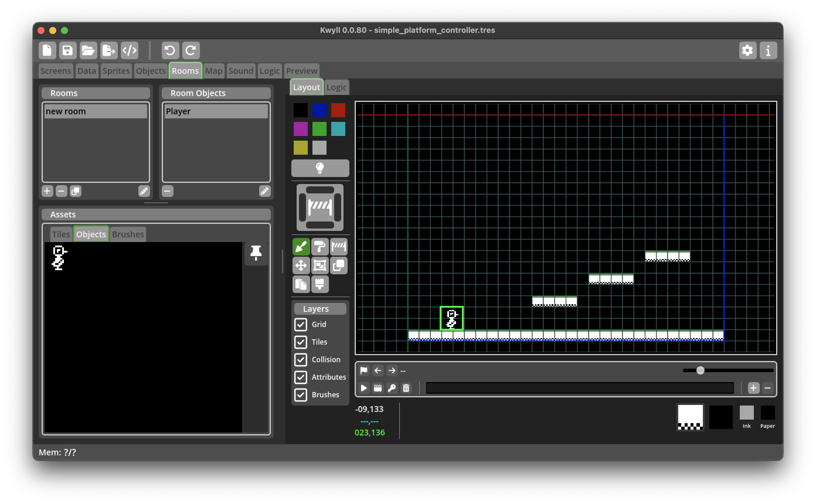
Task: Pick the magenta color swatch
Action: tap(300, 129)
